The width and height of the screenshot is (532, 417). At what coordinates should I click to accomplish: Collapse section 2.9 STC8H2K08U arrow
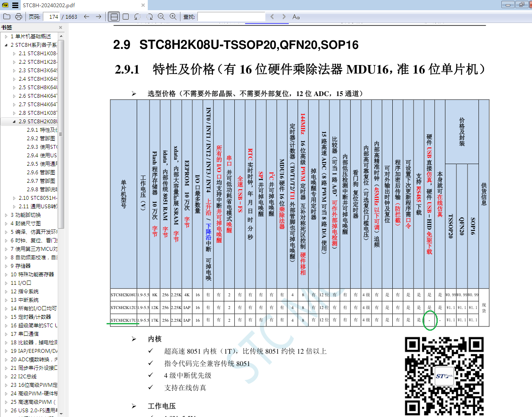click(14, 122)
